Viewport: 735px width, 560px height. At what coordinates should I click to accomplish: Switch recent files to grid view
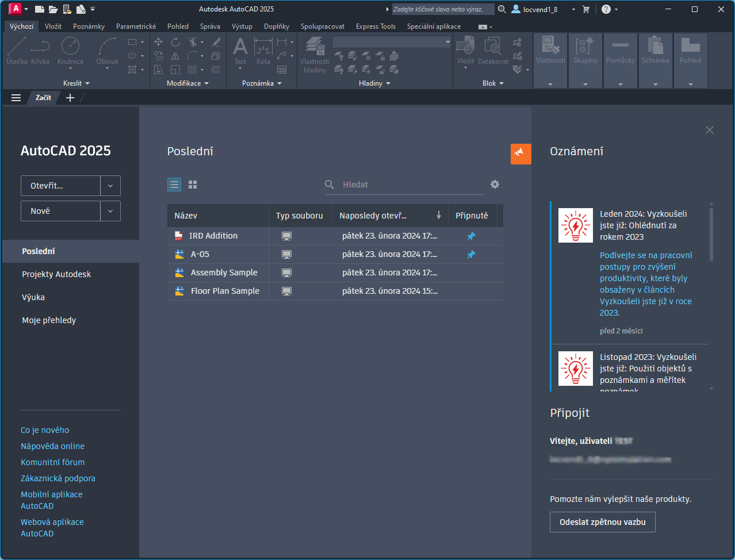[x=193, y=185]
